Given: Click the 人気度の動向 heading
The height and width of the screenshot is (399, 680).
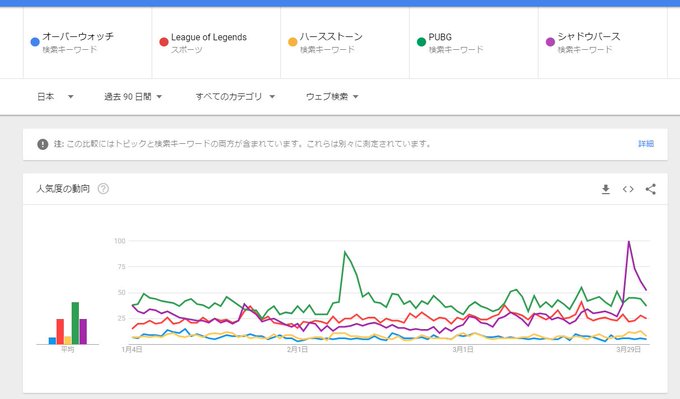Looking at the screenshot, I should 63,189.
